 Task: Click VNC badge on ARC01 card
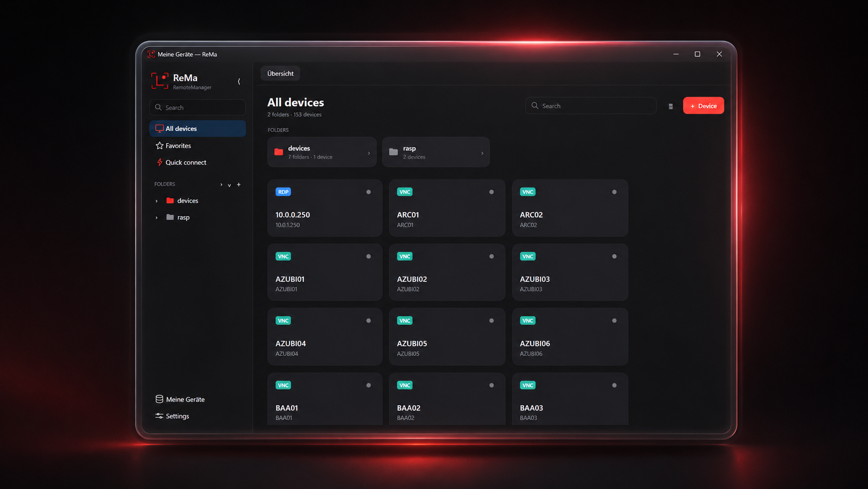pos(405,192)
